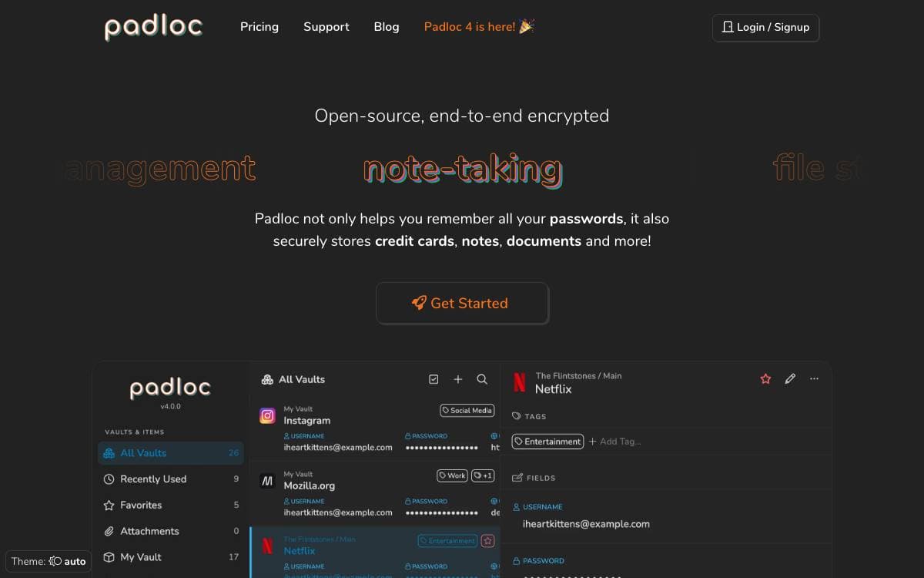Select All Vaults in the sidebar

click(170, 453)
